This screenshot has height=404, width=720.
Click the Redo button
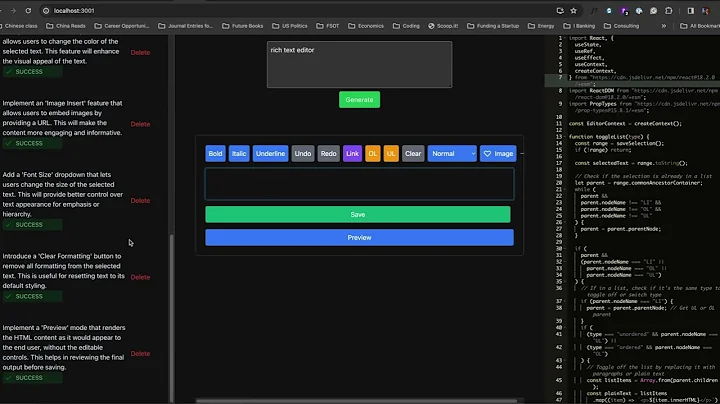pos(328,154)
